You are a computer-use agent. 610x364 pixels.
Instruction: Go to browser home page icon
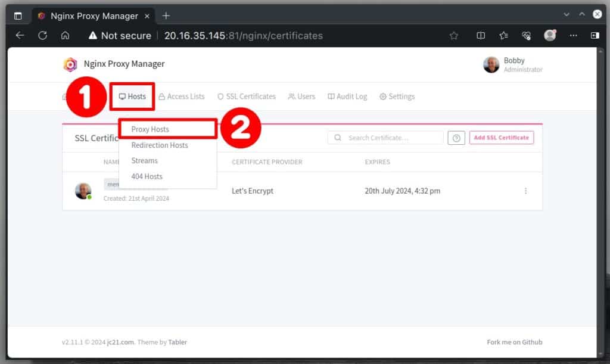(x=66, y=35)
